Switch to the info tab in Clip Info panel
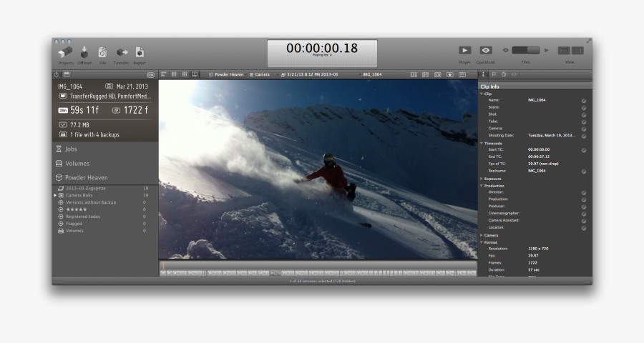Image resolution: width=644 pixels, height=343 pixels. (483, 74)
